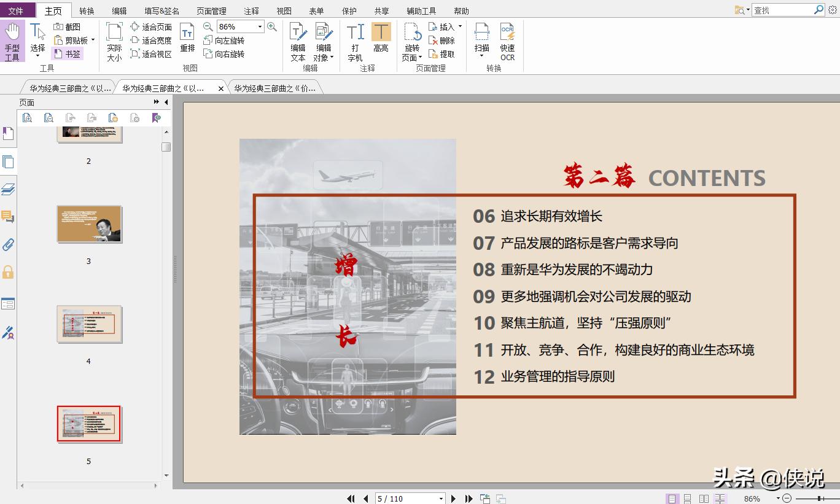Toggle the Highlight (高亮) tool

coord(381,37)
